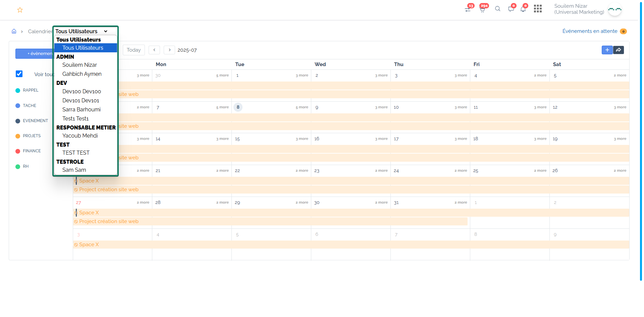Click the PROJETS orange color dot
Viewport: 644px width, 317px height.
click(18, 136)
